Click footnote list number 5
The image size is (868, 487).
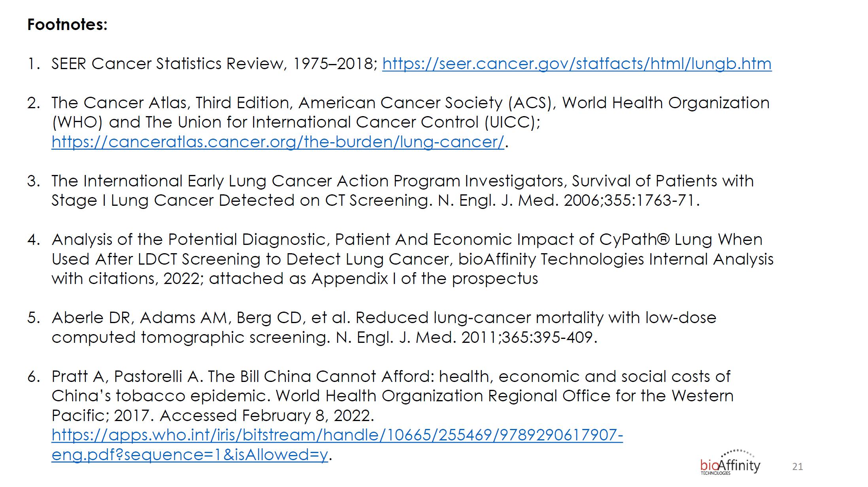34,318
